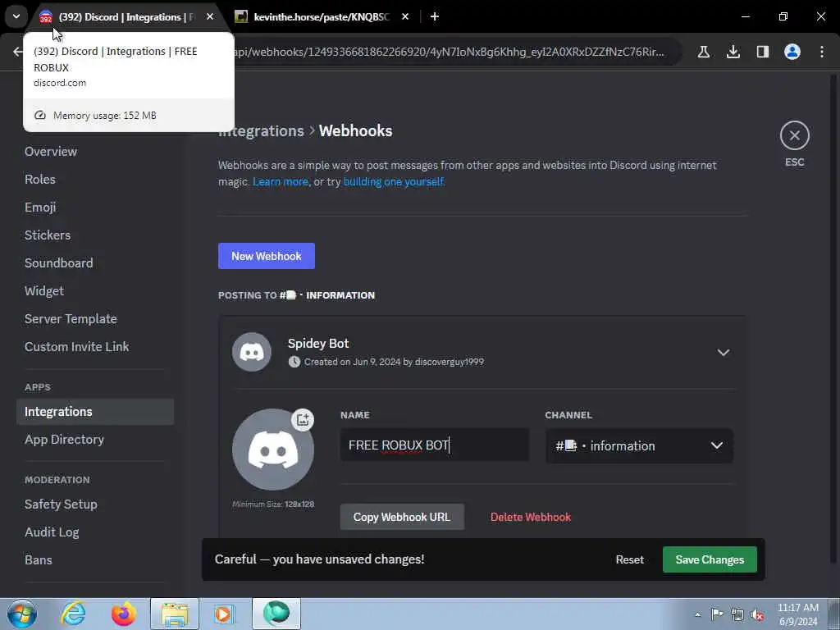Switch to the kevinthe.horse paste tab
Screen dimensions: 840x630
pyautogui.click(x=322, y=16)
